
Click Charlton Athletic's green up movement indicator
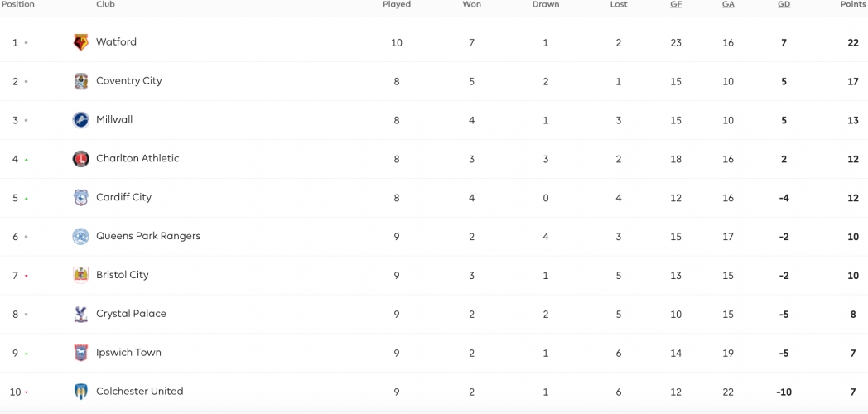tap(26, 160)
